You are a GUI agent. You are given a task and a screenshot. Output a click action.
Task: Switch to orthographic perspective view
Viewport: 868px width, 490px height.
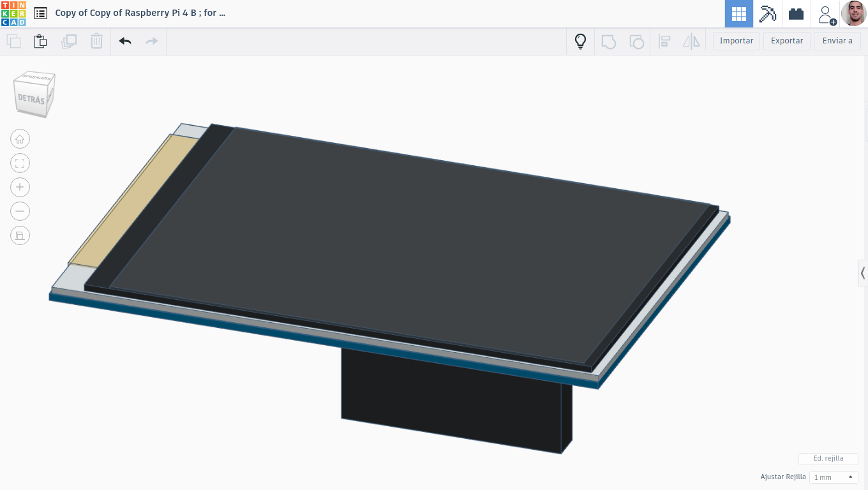(20, 235)
